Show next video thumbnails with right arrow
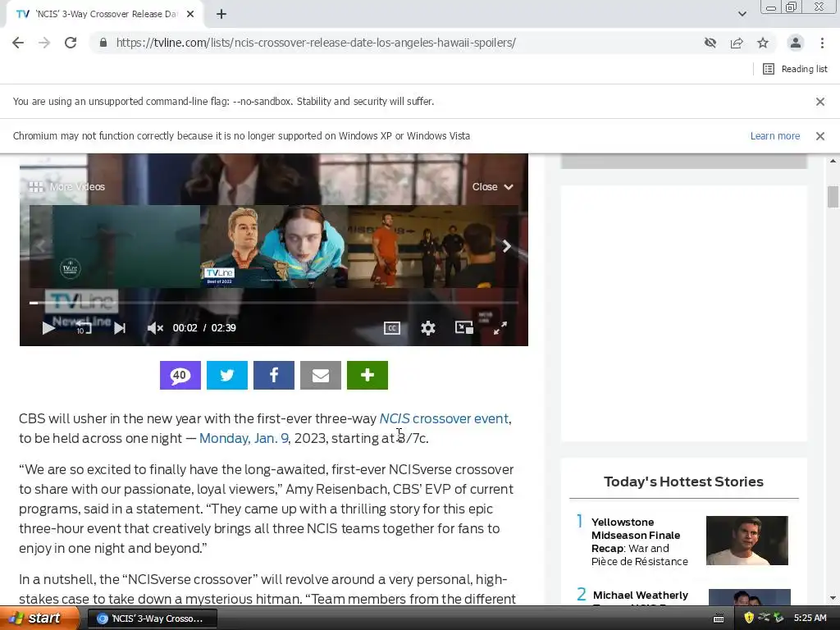Screen dimensions: 840x630 click(x=506, y=246)
